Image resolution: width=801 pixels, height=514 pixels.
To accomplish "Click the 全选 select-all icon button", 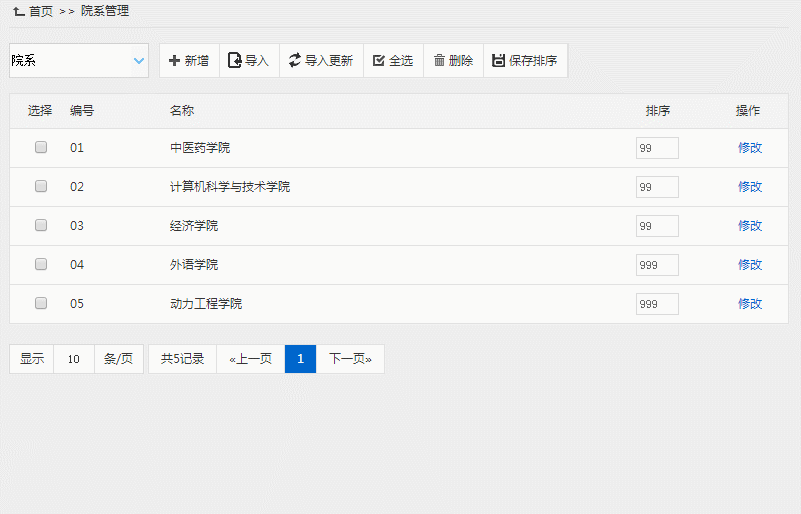I will [379, 61].
